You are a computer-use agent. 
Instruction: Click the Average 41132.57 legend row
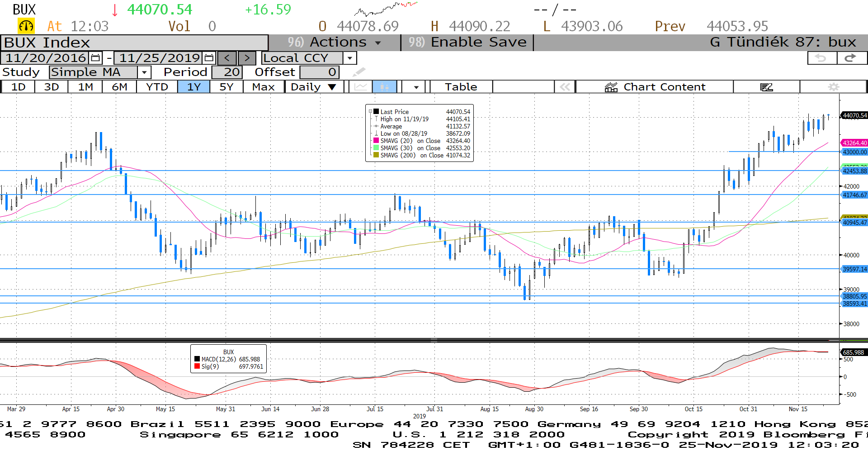[x=422, y=126]
